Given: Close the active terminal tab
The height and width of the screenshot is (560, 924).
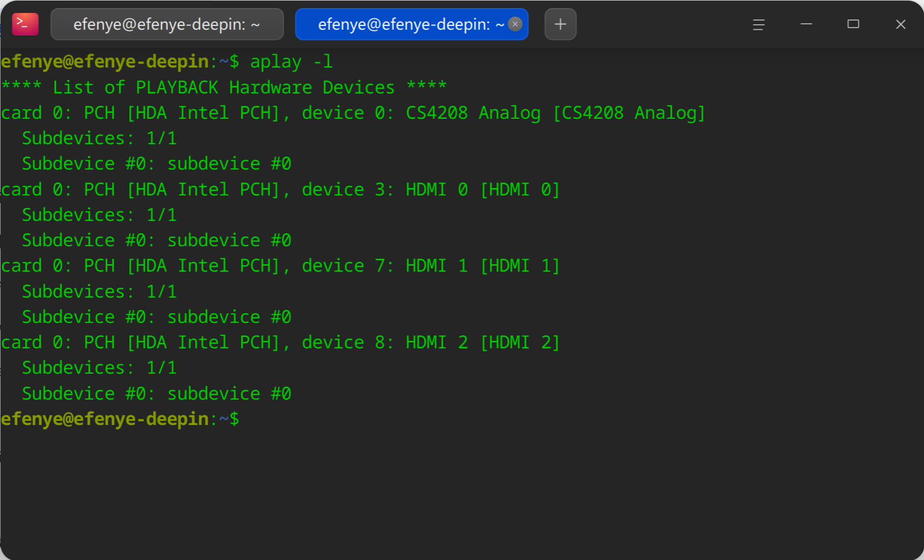Looking at the screenshot, I should click(x=515, y=24).
